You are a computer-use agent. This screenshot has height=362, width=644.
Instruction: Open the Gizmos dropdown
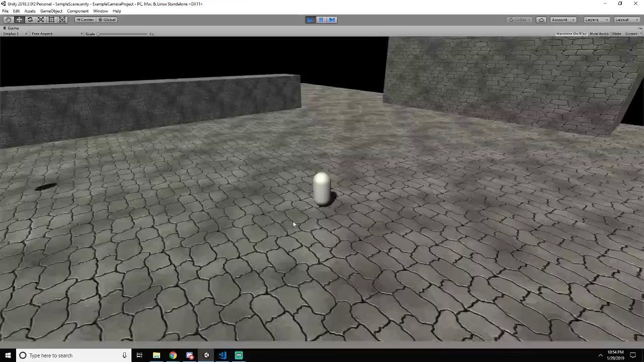[632, 34]
